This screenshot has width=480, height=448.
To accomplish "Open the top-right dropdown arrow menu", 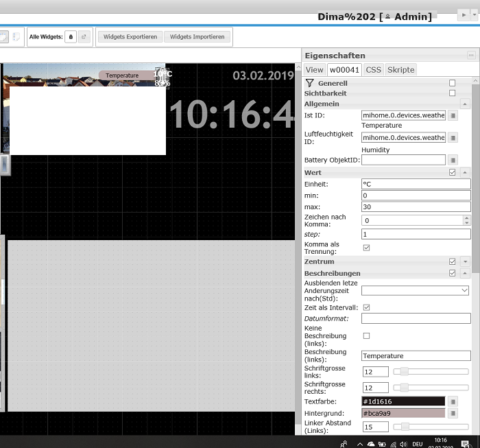I will (475, 14).
